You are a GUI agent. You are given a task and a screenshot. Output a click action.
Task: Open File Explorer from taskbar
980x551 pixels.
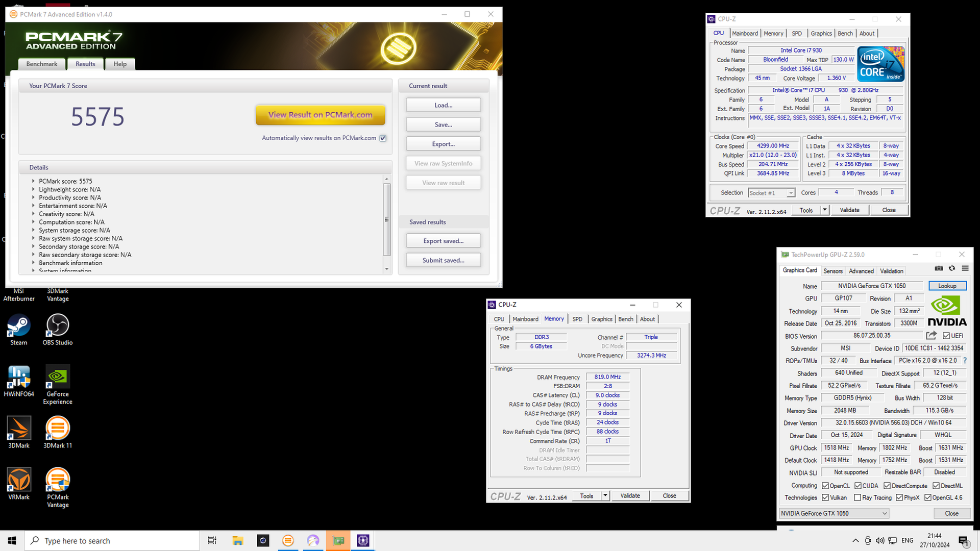(x=238, y=541)
